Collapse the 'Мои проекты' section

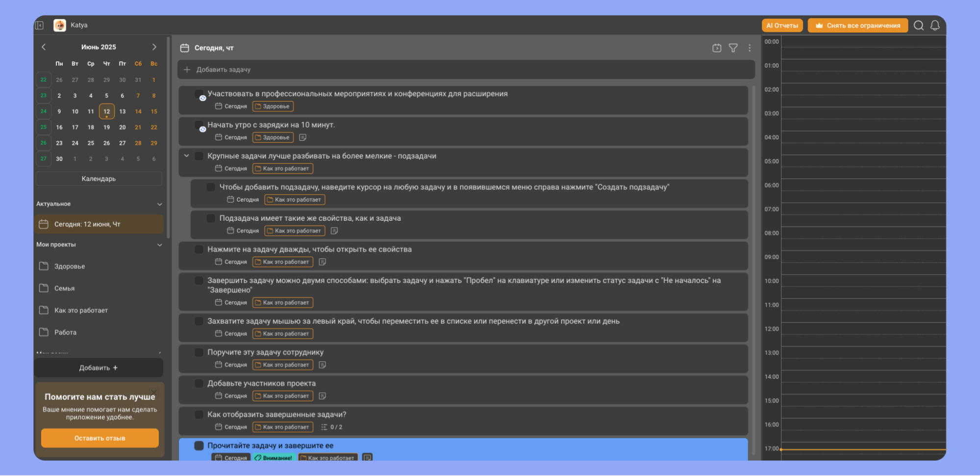click(x=159, y=245)
